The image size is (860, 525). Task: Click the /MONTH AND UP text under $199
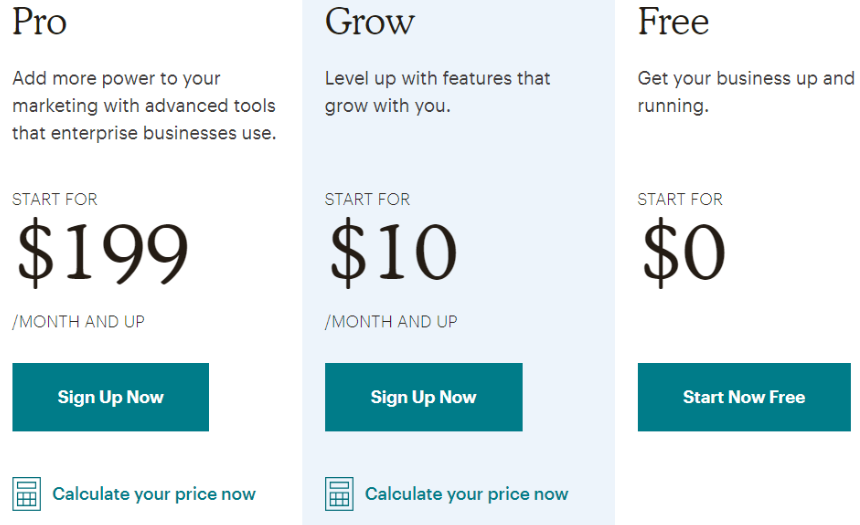click(x=78, y=322)
